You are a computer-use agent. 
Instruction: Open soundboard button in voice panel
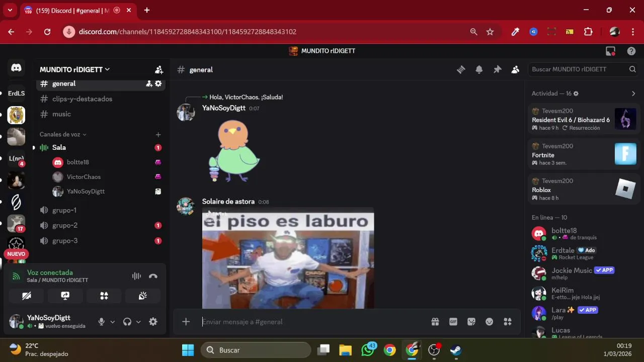(x=142, y=296)
